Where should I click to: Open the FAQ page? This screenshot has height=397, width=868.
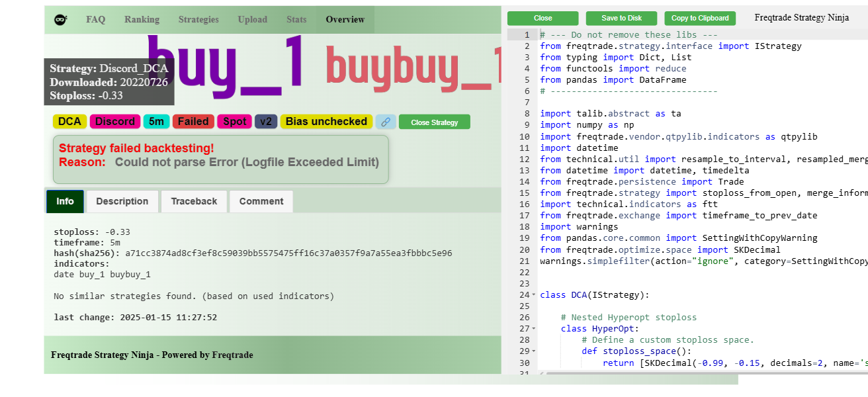tap(95, 20)
